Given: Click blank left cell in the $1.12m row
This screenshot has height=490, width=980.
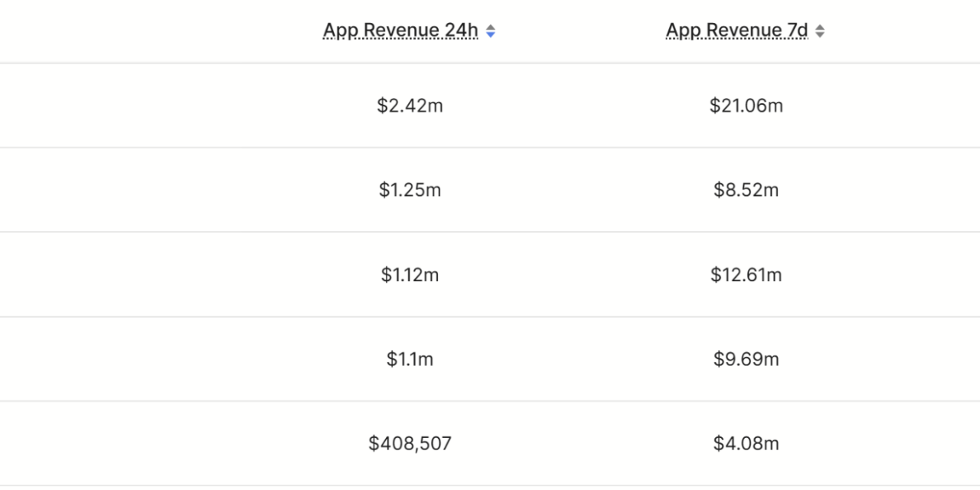Looking at the screenshot, I should click(120, 275).
